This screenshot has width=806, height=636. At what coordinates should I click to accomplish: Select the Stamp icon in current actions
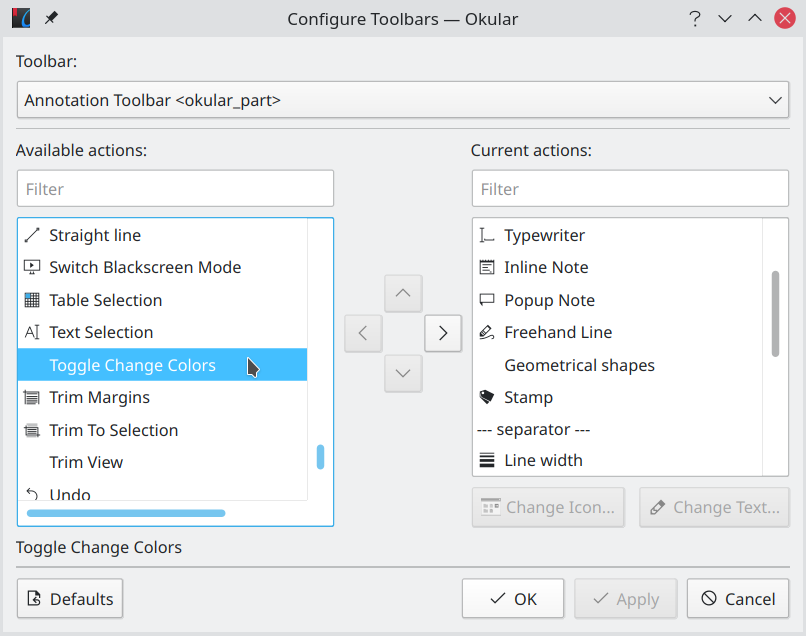coord(487,397)
